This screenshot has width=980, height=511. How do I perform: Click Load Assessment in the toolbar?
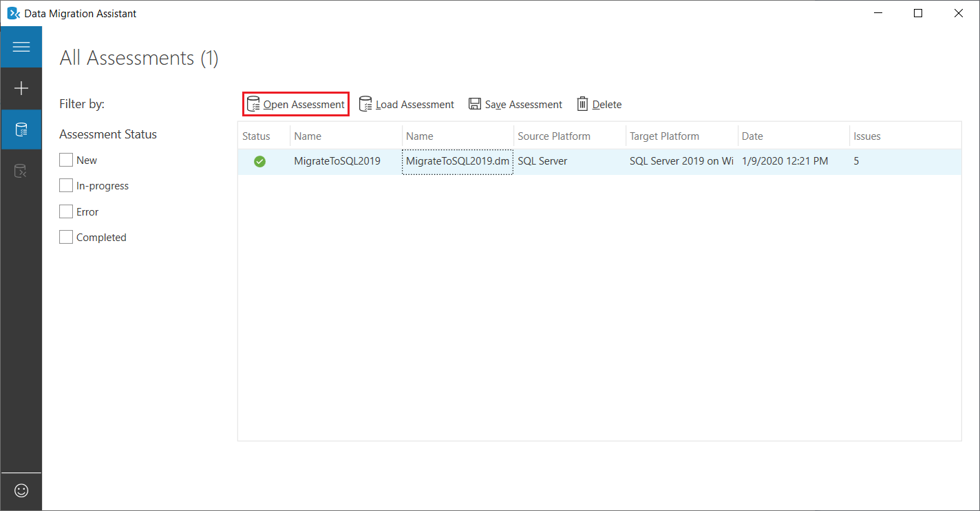coord(407,104)
